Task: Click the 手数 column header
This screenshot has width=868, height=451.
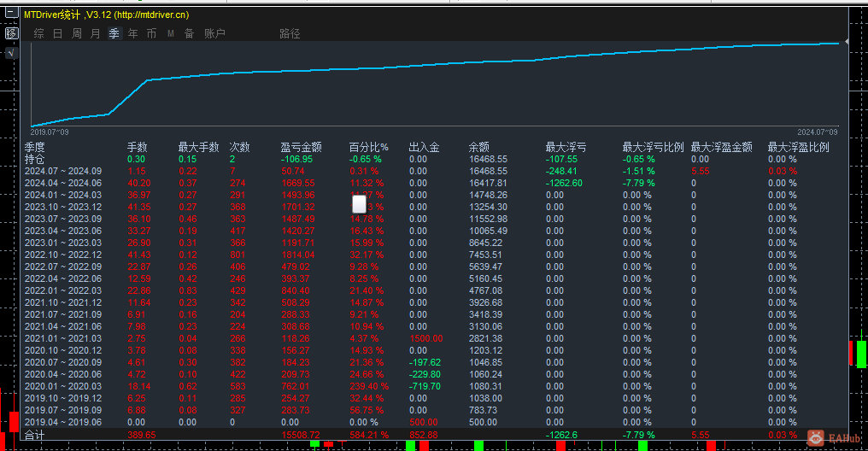Action: point(138,147)
